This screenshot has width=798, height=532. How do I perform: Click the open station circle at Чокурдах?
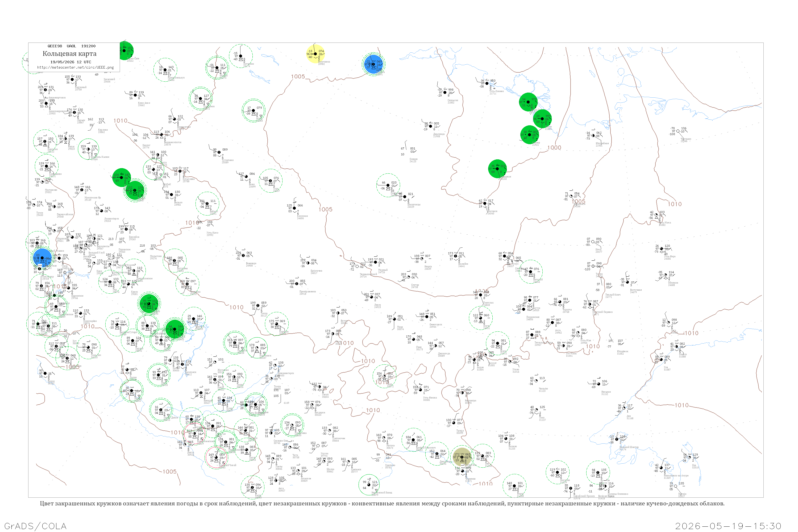[678, 131]
